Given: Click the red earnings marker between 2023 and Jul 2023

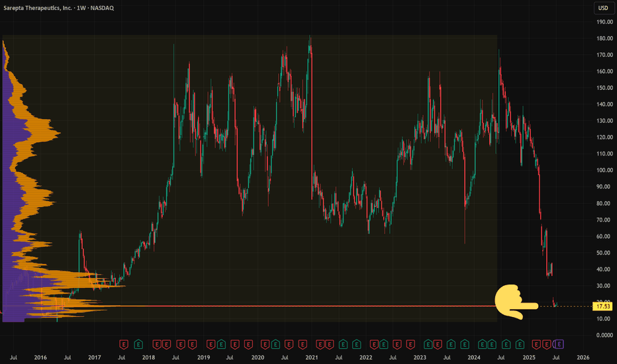Looking at the screenshot, I should pos(437,345).
